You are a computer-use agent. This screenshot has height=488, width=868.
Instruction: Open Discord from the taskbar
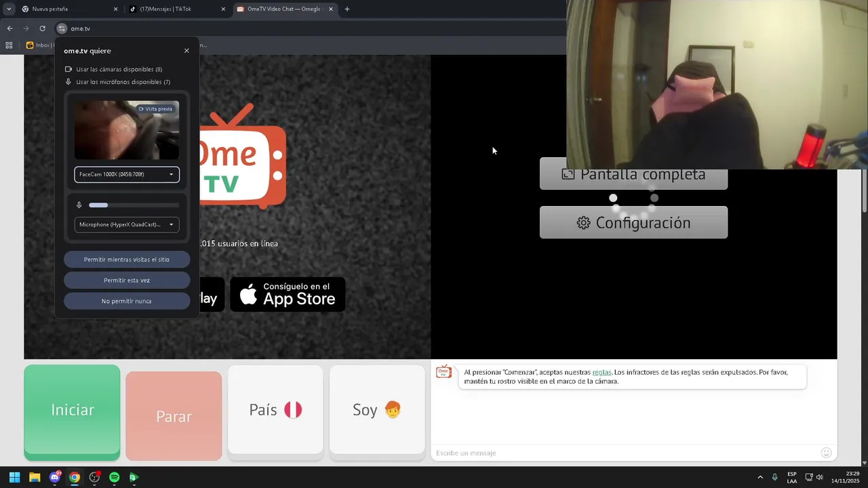(x=55, y=477)
